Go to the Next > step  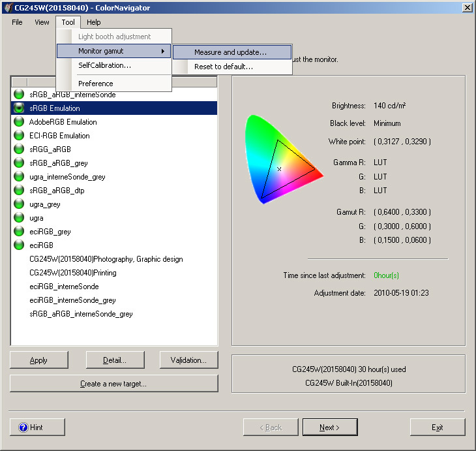tap(330, 428)
